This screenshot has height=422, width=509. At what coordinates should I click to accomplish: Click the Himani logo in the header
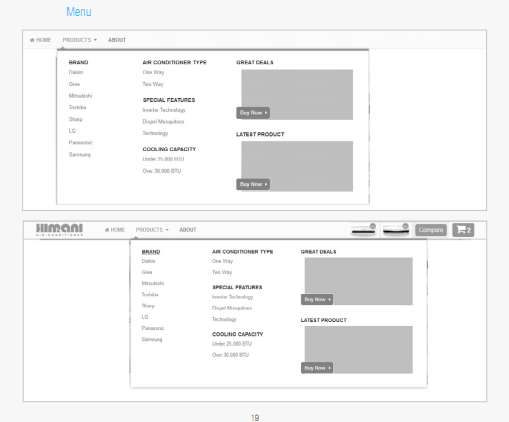coord(59,230)
